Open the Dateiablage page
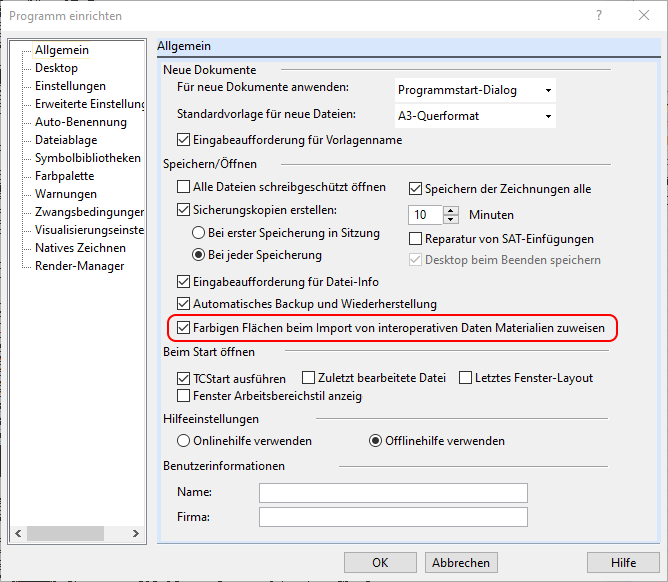Viewport: 668px width, 582px height. (x=66, y=140)
